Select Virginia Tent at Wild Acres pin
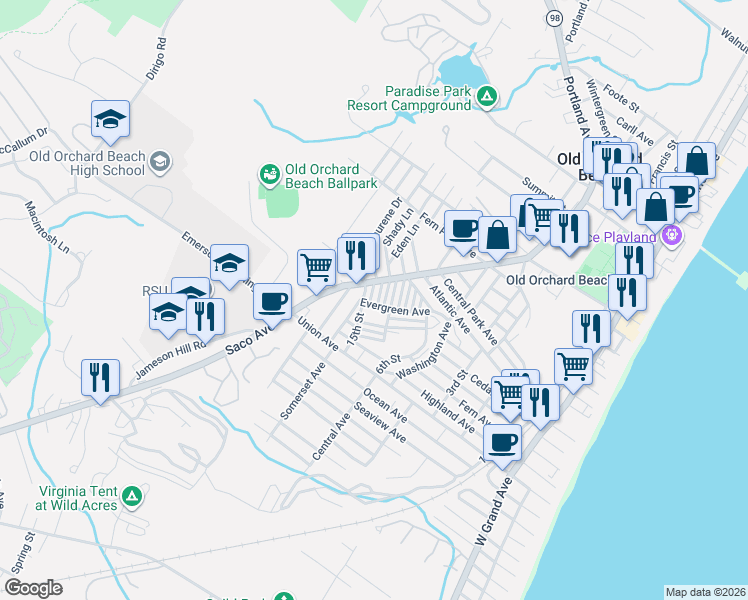 pos(132,497)
